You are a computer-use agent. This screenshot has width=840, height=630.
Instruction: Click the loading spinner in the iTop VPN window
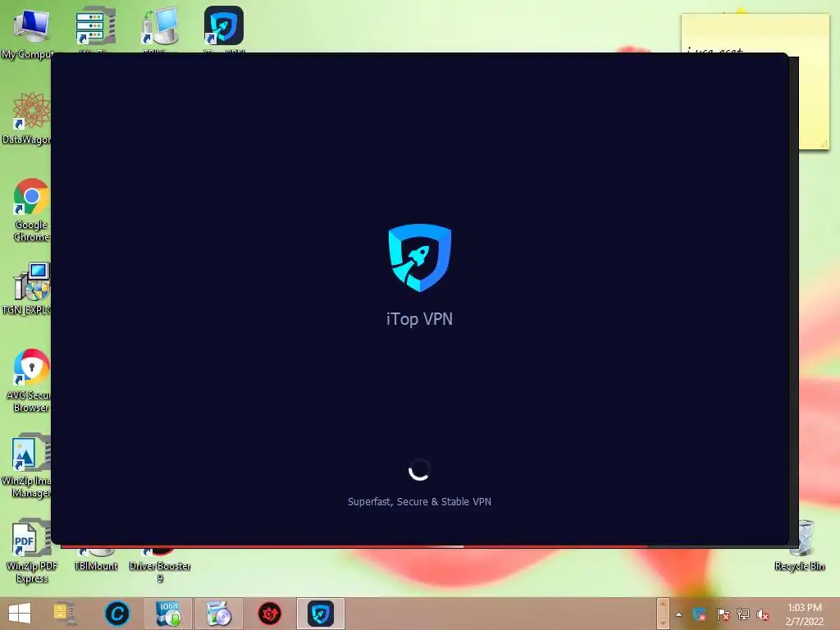tap(419, 470)
